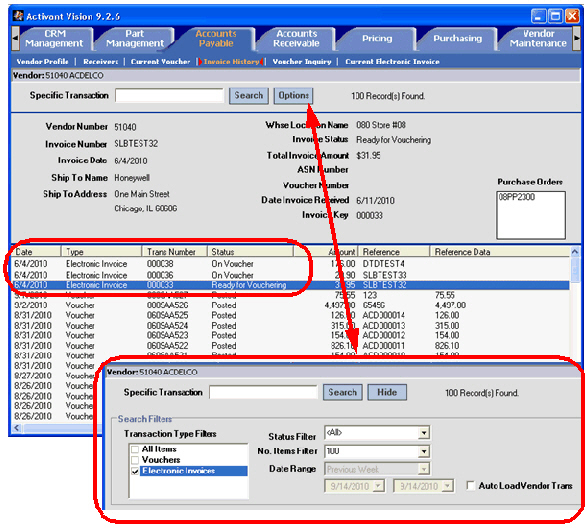Click the Options button

tap(293, 95)
